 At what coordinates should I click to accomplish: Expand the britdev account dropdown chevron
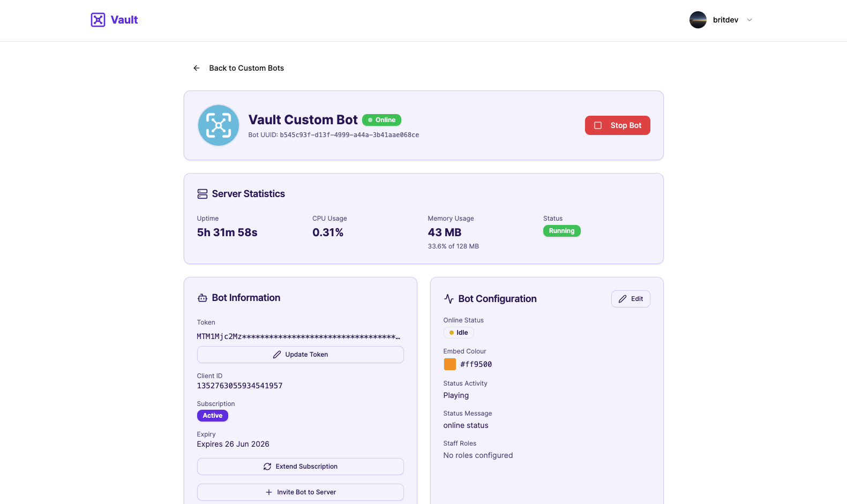coord(749,20)
